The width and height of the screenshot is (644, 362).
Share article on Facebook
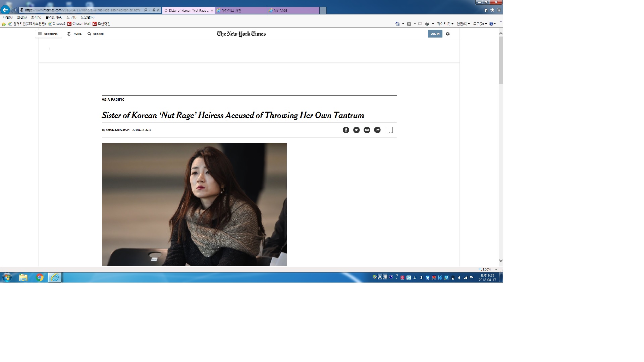(x=346, y=130)
